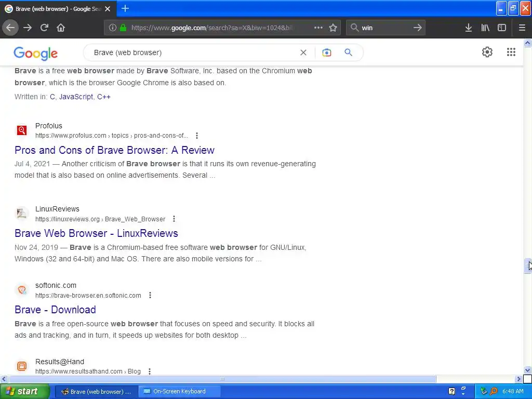The height and width of the screenshot is (399, 532).
Task: Open 'Pros and Cons of Brave Browser: A Review'
Action: (114, 150)
